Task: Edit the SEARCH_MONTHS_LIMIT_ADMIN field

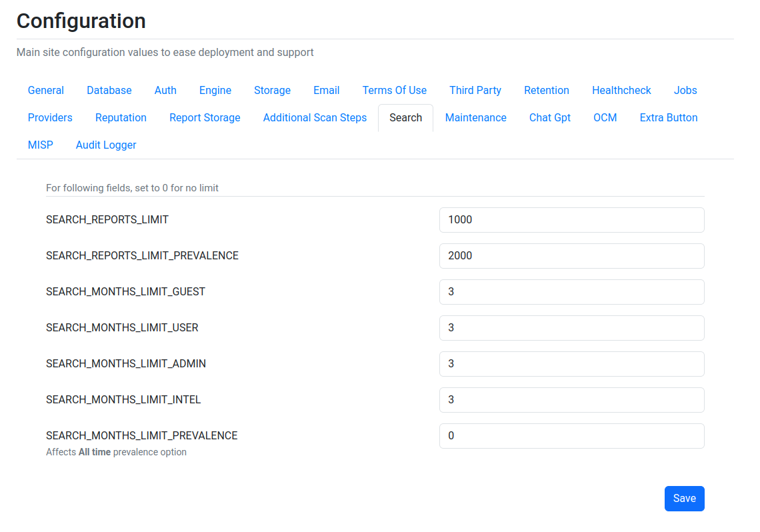Action: (571, 364)
